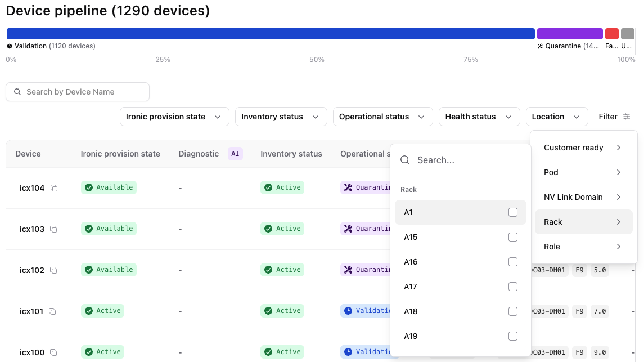Click the gray pipeline segment
Image resolution: width=644 pixels, height=362 pixels.
click(628, 34)
